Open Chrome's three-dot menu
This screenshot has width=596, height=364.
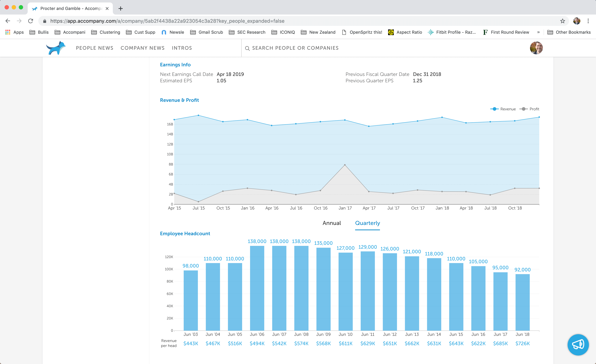pos(588,21)
